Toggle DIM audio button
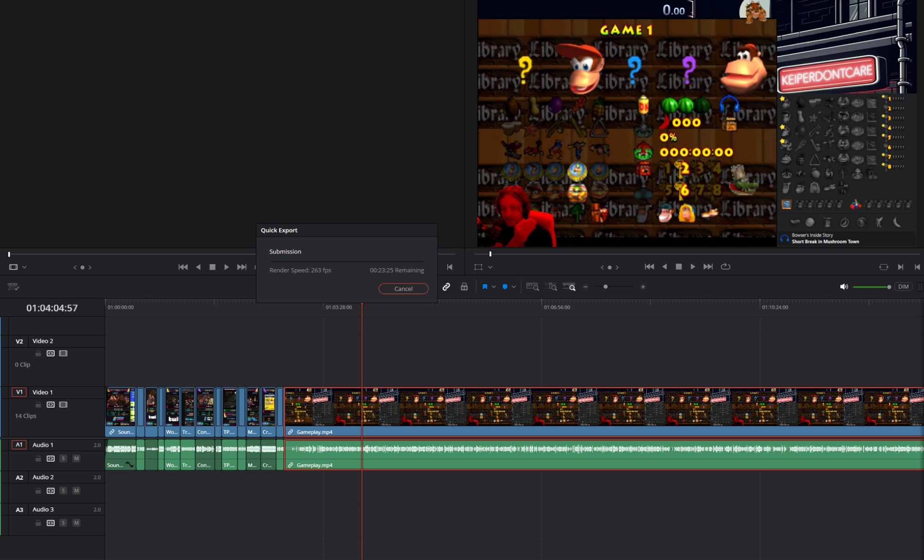Image resolution: width=924 pixels, height=560 pixels. (x=903, y=287)
